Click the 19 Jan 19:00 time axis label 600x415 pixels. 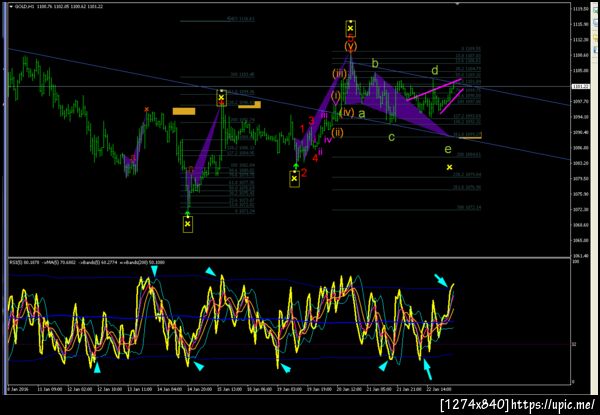(319, 389)
